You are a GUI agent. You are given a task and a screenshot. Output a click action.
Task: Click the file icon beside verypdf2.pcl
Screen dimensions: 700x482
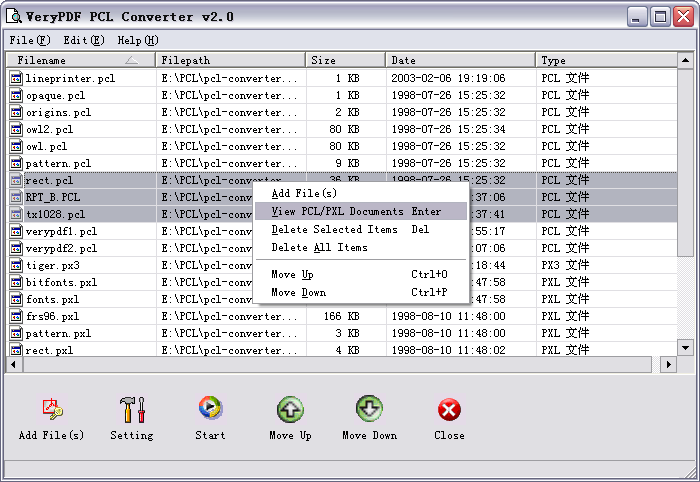coord(16,248)
